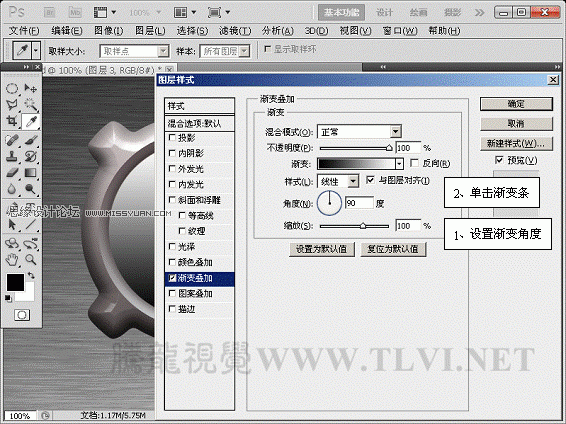Open the Arrange Documents dropdown
Screen dimensions: 566x424
[x=184, y=13]
